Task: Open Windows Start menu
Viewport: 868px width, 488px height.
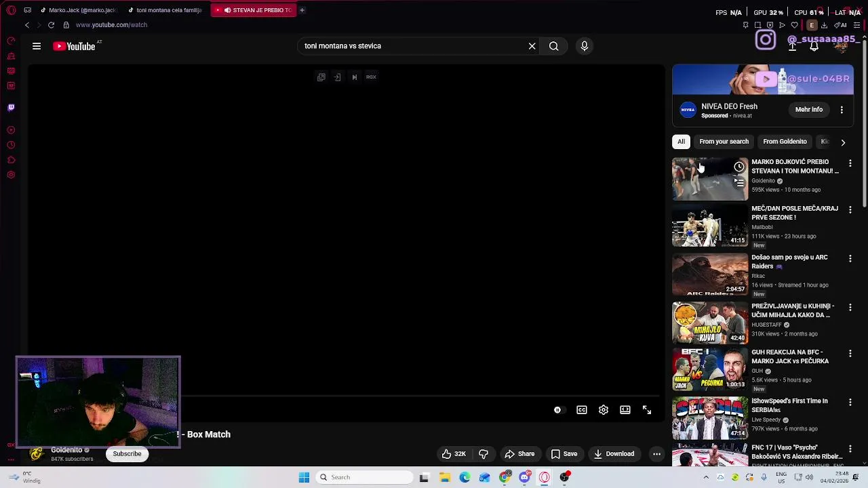Action: click(x=304, y=477)
